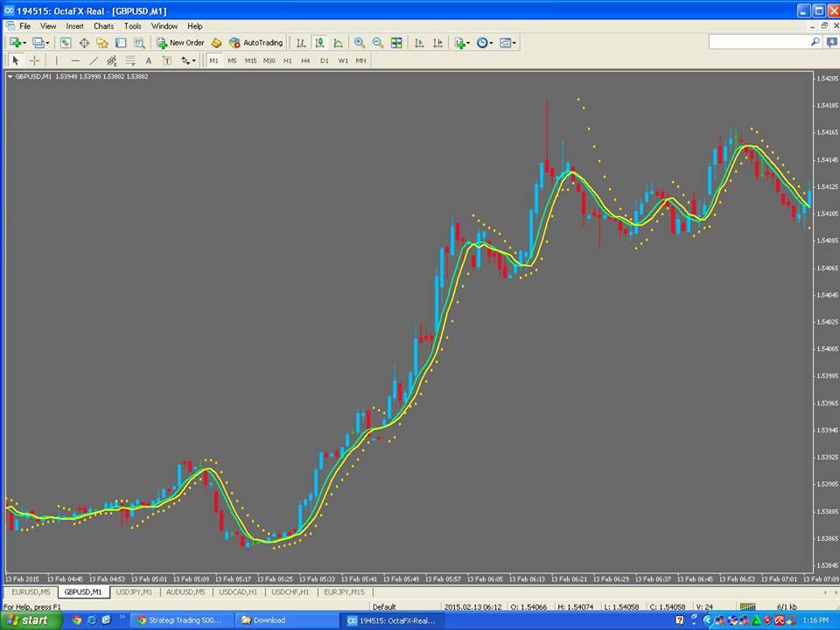Launch the Strategy Tester icon
Image resolution: width=840 pixels, height=630 pixels.
139,43
